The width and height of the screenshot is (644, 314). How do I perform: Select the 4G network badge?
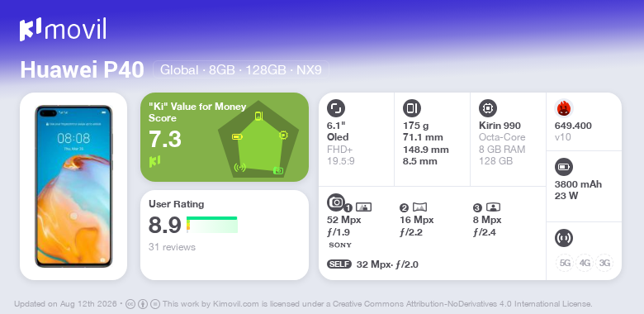click(585, 263)
